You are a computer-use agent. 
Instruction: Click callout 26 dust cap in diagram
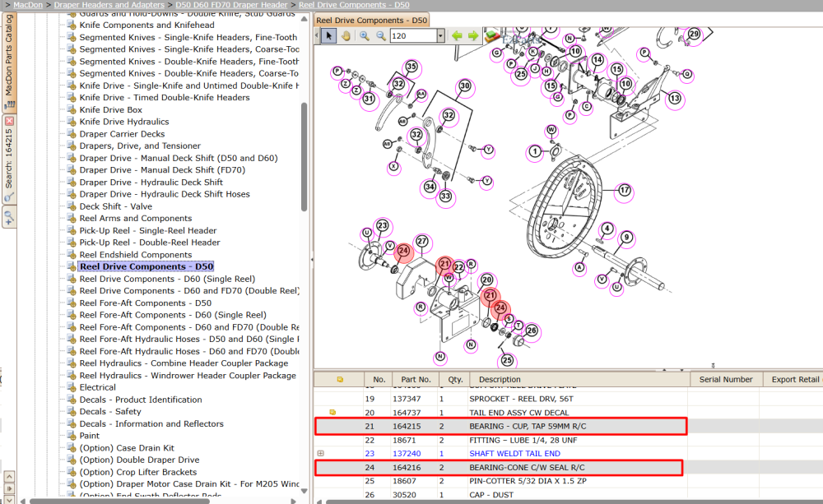(532, 331)
